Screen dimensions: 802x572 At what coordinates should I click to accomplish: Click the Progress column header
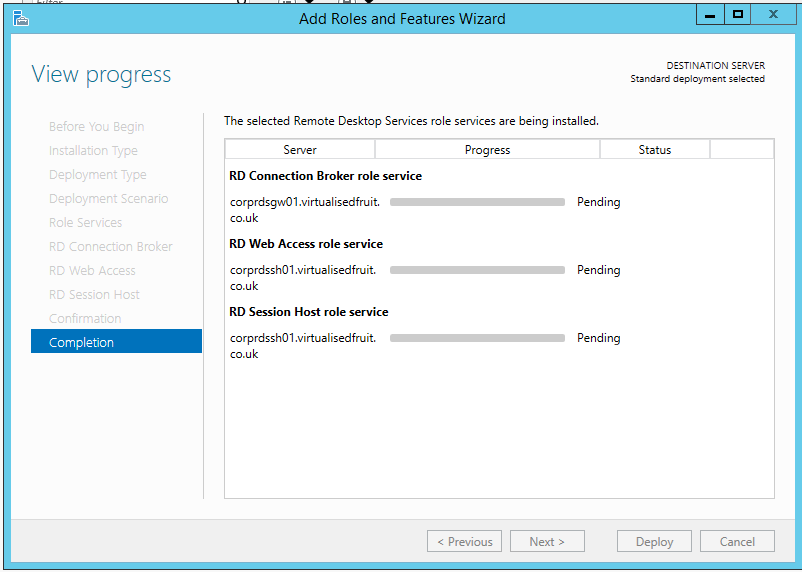487,150
